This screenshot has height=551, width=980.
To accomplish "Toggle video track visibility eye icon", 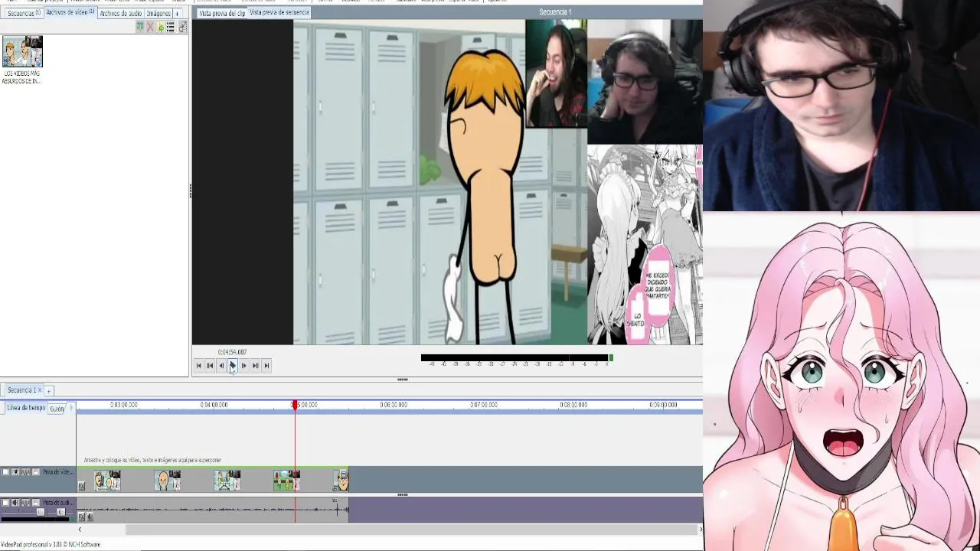I will pyautogui.click(x=15, y=472).
